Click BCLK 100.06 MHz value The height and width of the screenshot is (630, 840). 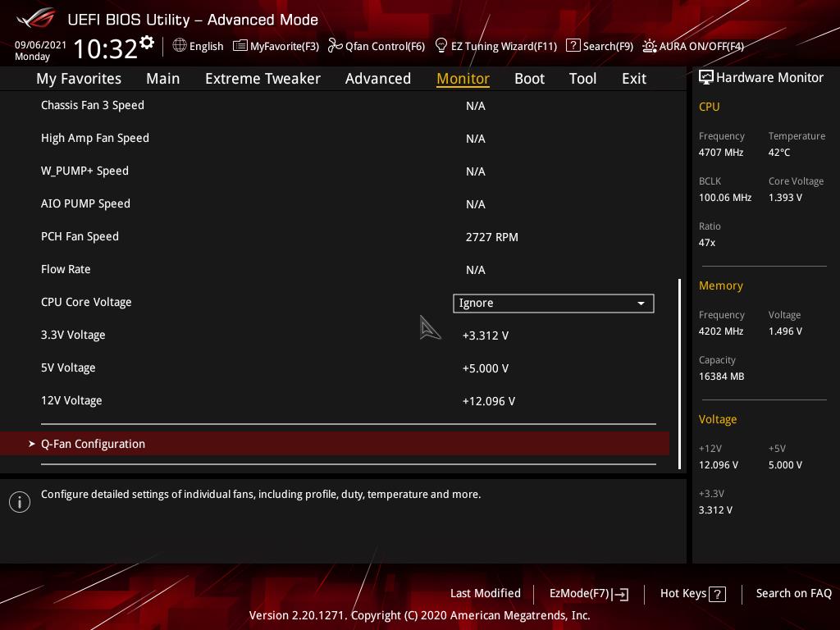[x=725, y=197]
